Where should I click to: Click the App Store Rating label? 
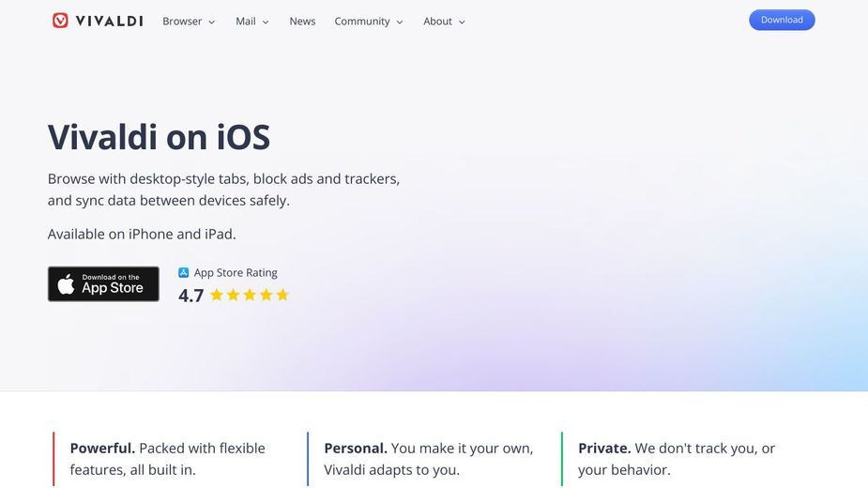point(236,272)
